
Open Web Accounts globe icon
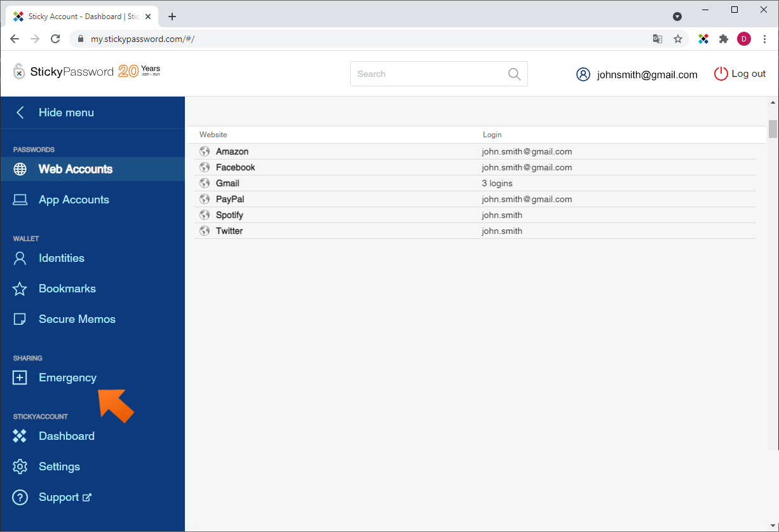pyautogui.click(x=20, y=169)
